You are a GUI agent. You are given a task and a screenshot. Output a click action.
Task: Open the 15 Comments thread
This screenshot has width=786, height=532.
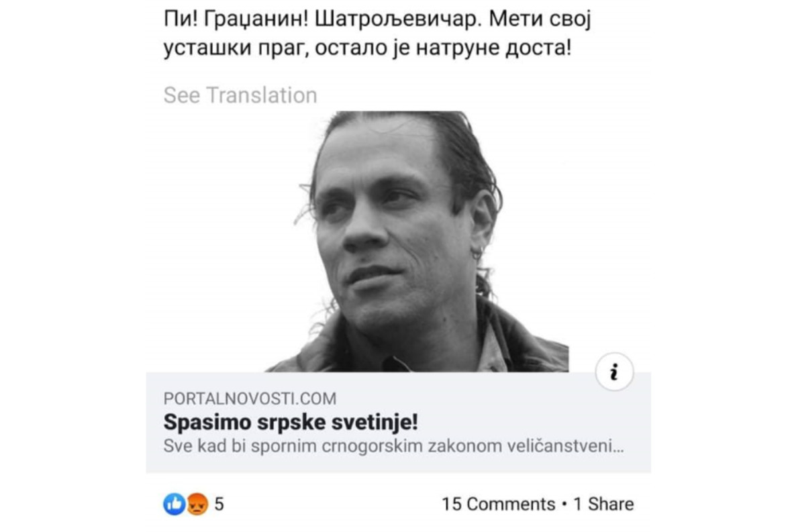(x=498, y=504)
